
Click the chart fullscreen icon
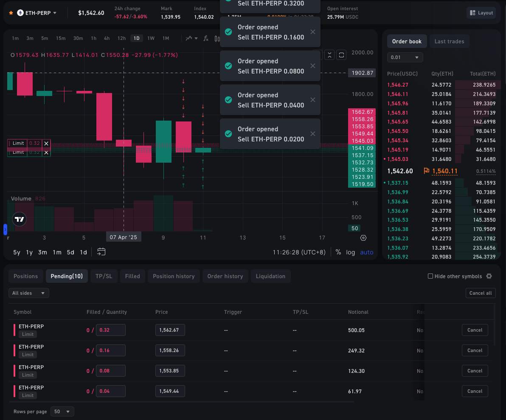pos(341,55)
